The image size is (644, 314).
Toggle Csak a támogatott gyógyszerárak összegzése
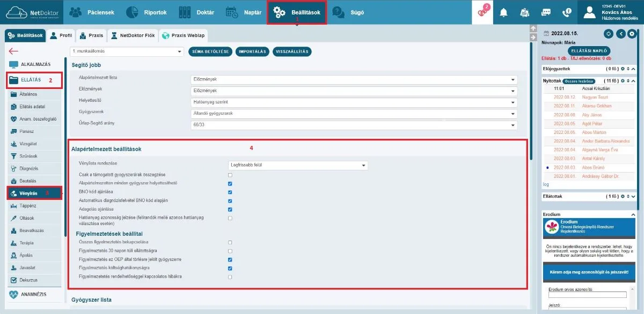click(230, 175)
